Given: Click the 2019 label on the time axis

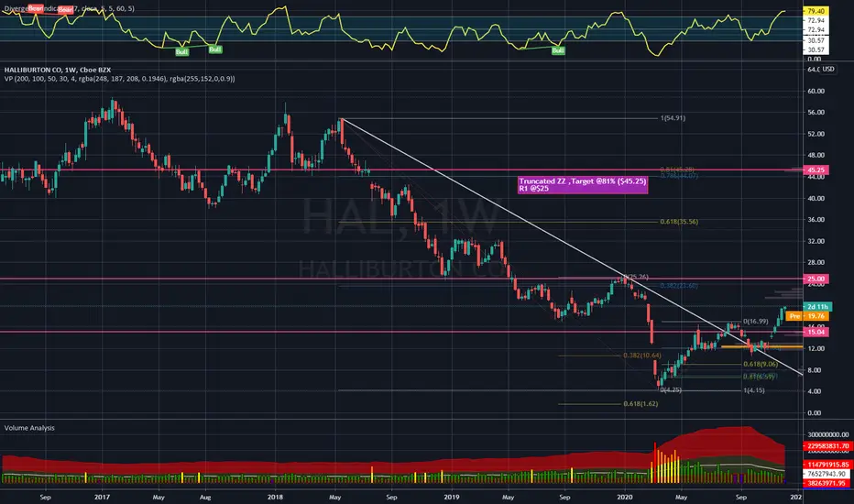Looking at the screenshot, I should click(x=452, y=497).
